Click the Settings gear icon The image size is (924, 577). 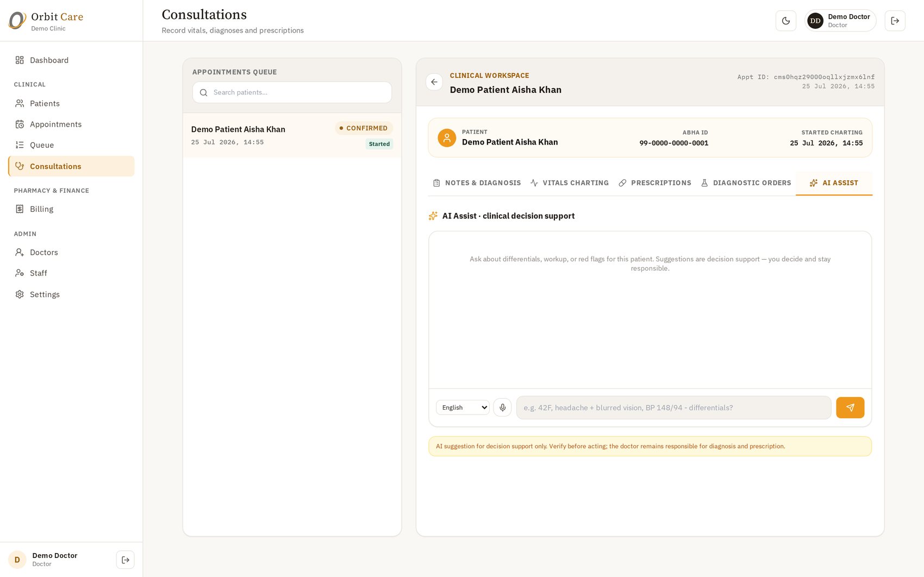pos(20,294)
